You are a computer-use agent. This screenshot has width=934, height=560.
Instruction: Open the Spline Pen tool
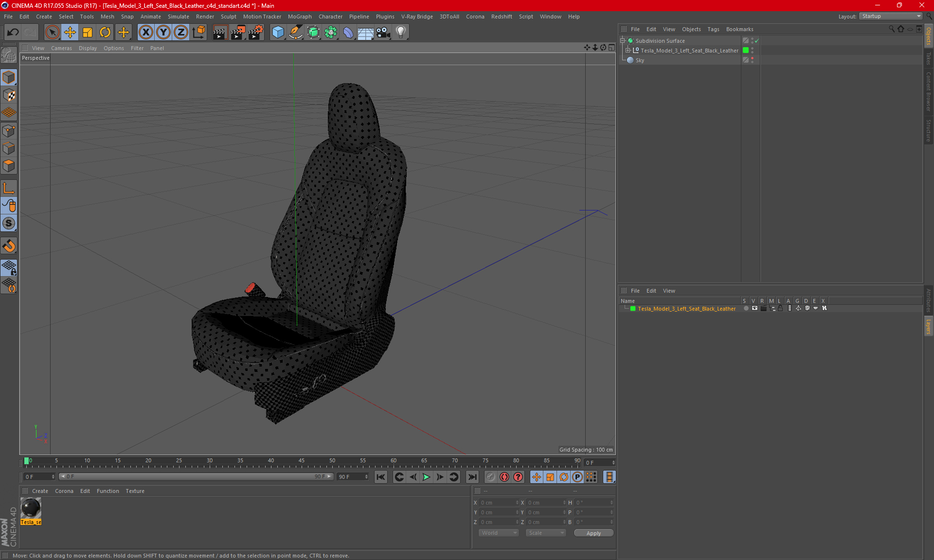point(295,33)
